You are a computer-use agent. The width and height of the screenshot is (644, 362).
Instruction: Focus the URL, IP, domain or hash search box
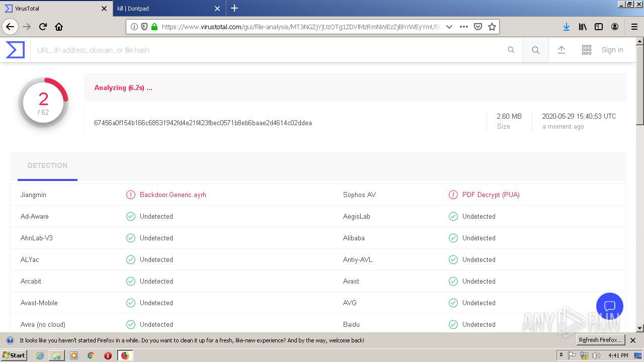[x=269, y=50]
